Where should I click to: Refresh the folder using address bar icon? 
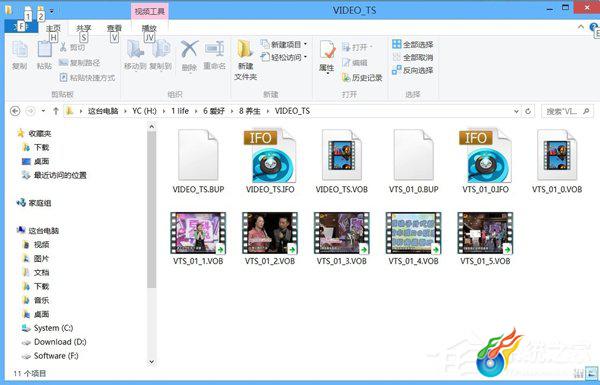(528, 111)
